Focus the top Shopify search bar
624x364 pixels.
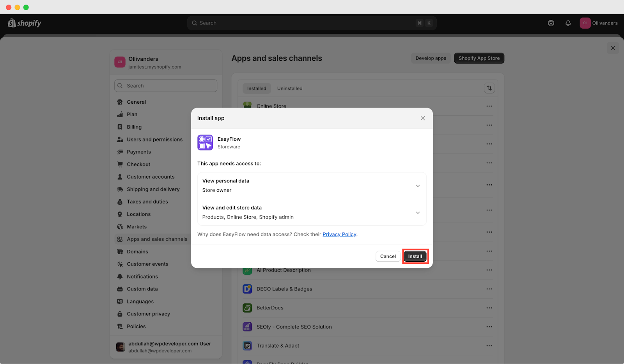(312, 23)
